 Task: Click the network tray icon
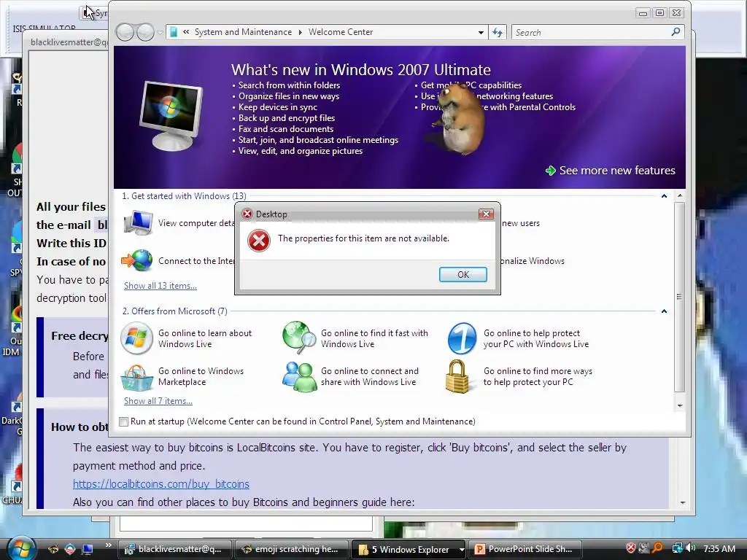677,548
